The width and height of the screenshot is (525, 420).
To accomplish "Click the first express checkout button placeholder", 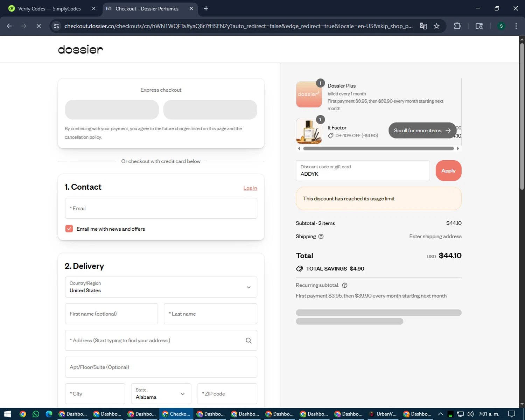I will coord(112,110).
